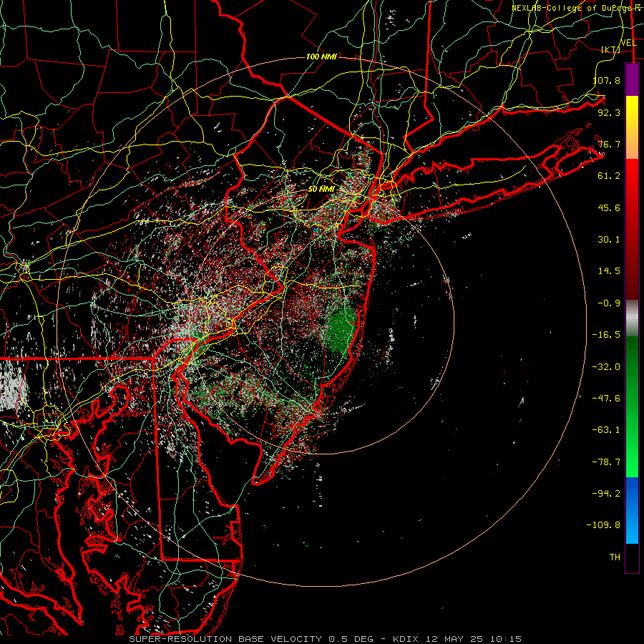Click the 30.1 velocity scale value
644x644 pixels.
pyautogui.click(x=609, y=240)
